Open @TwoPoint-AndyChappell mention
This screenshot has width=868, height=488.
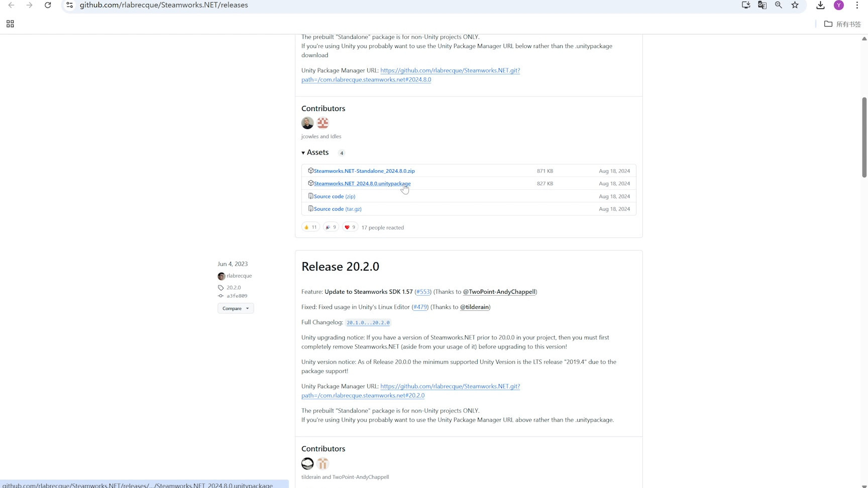pos(499,292)
